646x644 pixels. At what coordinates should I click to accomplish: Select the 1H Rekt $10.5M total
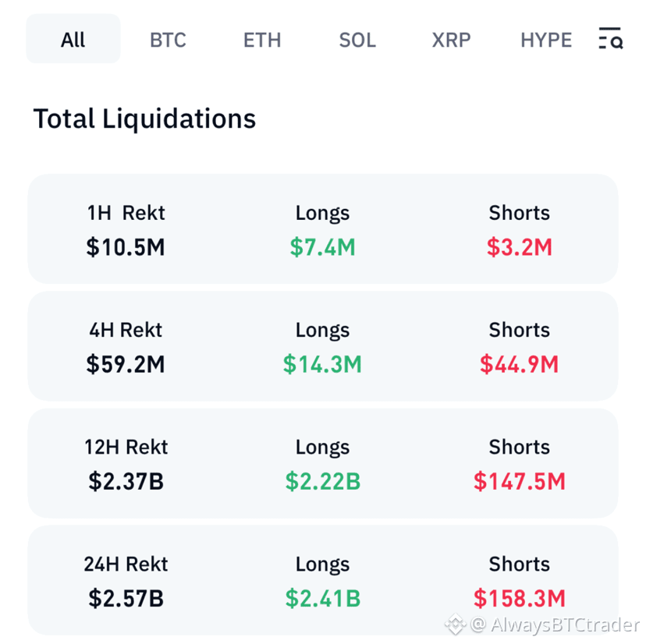tap(126, 247)
